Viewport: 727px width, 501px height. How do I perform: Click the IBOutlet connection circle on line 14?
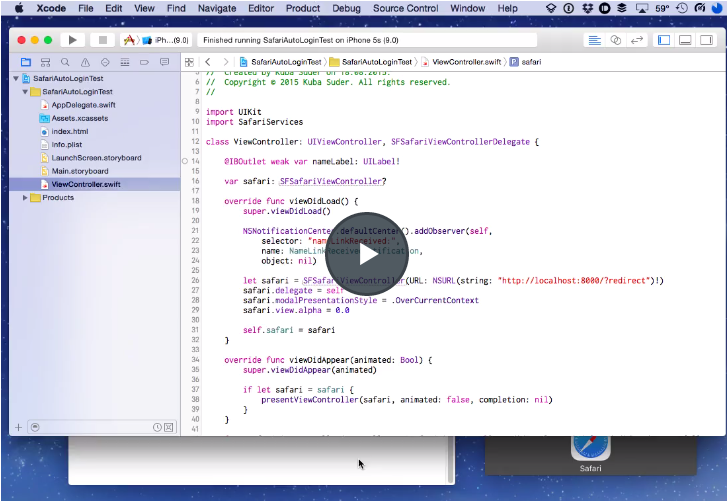(185, 161)
